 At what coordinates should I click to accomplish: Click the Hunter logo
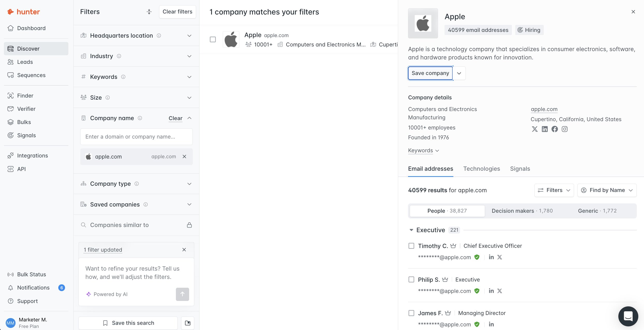(24, 12)
